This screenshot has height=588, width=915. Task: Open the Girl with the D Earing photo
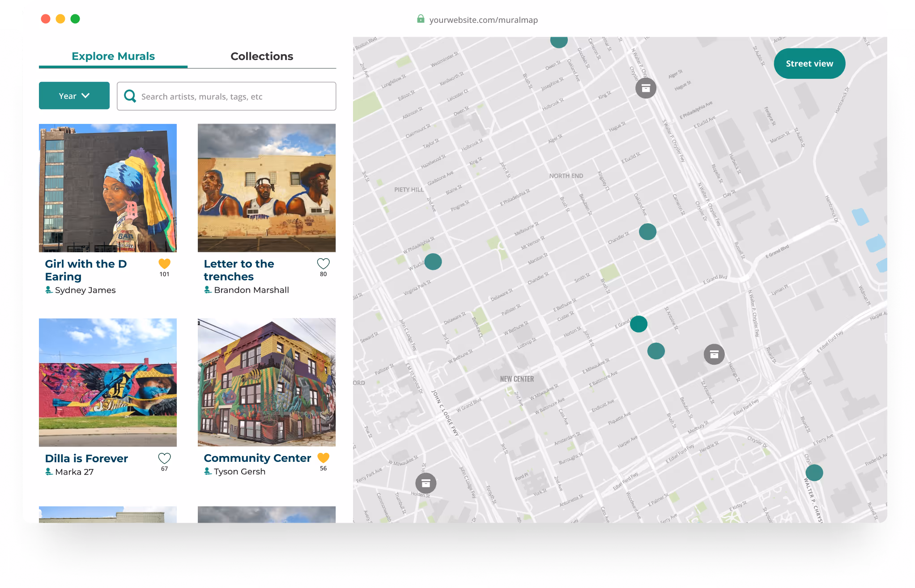(x=108, y=188)
